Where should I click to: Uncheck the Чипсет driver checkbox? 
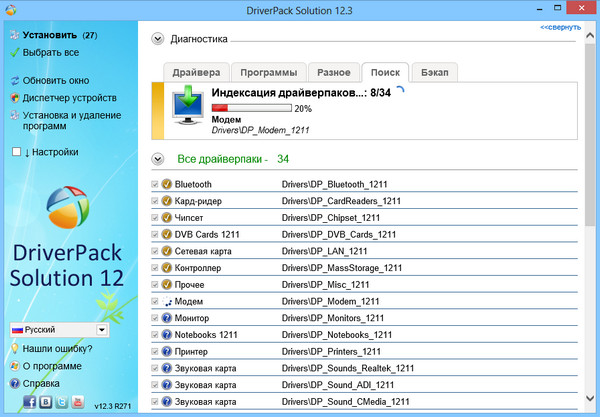(154, 218)
